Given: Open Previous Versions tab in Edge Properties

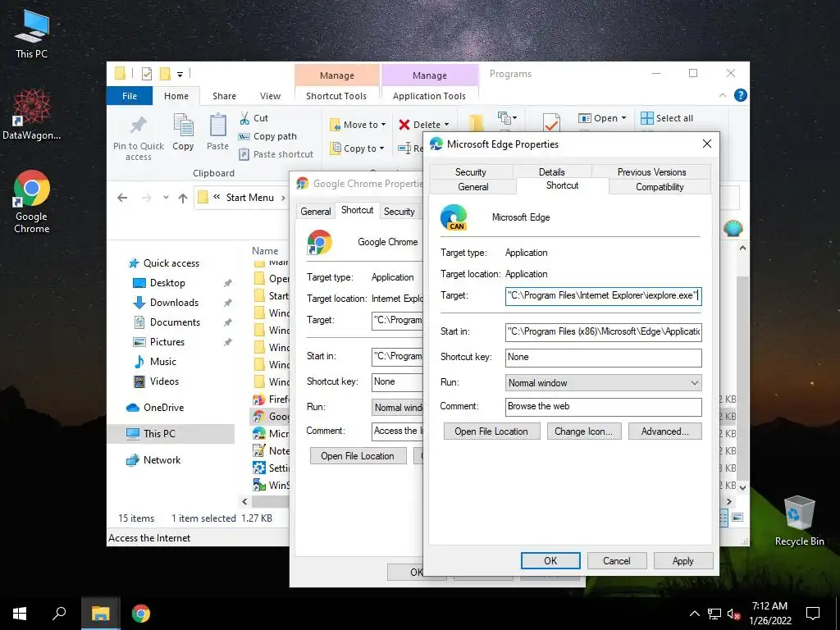Looking at the screenshot, I should point(651,172).
